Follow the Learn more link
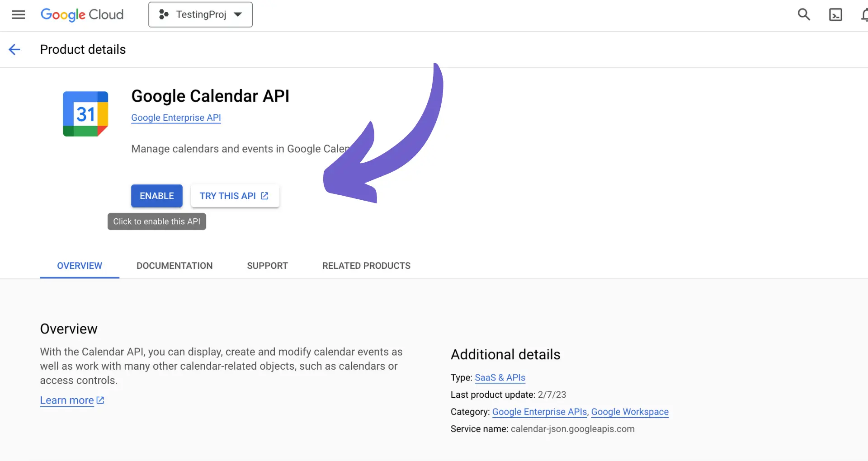 [x=72, y=400]
